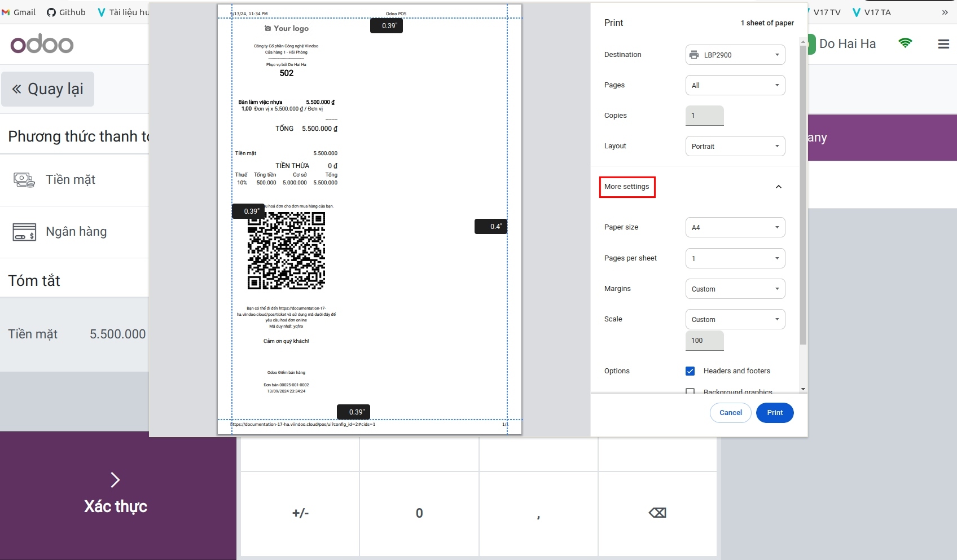Viewport: 957px width, 560px height.
Task: Toggle the Background graphics checkbox
Action: point(690,391)
